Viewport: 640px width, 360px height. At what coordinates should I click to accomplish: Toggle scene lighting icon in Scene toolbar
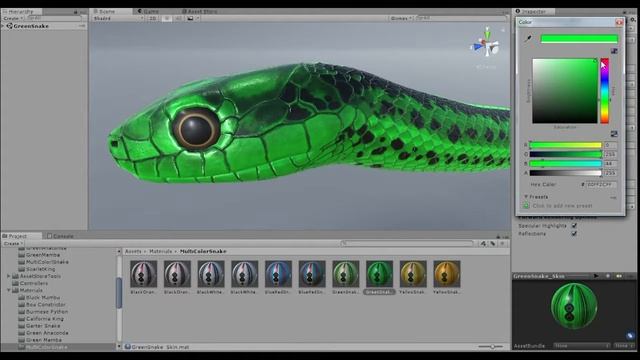pos(167,18)
